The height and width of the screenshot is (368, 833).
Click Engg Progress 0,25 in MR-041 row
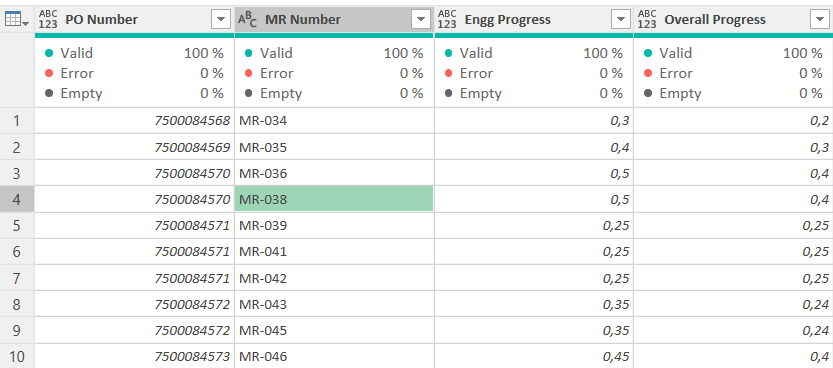(x=534, y=252)
